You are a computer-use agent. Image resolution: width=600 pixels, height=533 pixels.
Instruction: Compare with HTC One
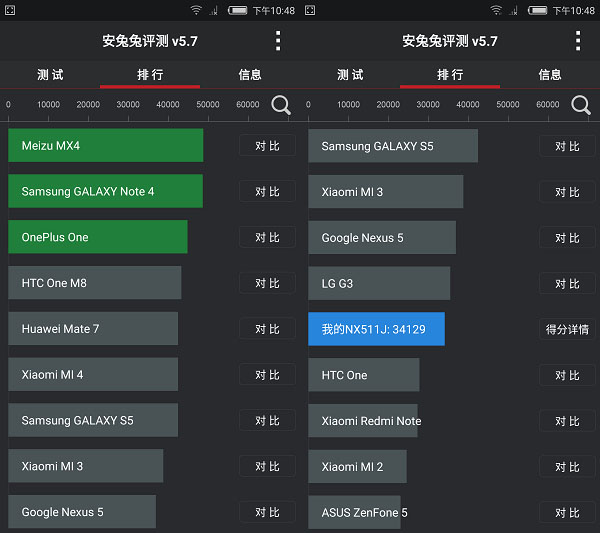point(567,375)
